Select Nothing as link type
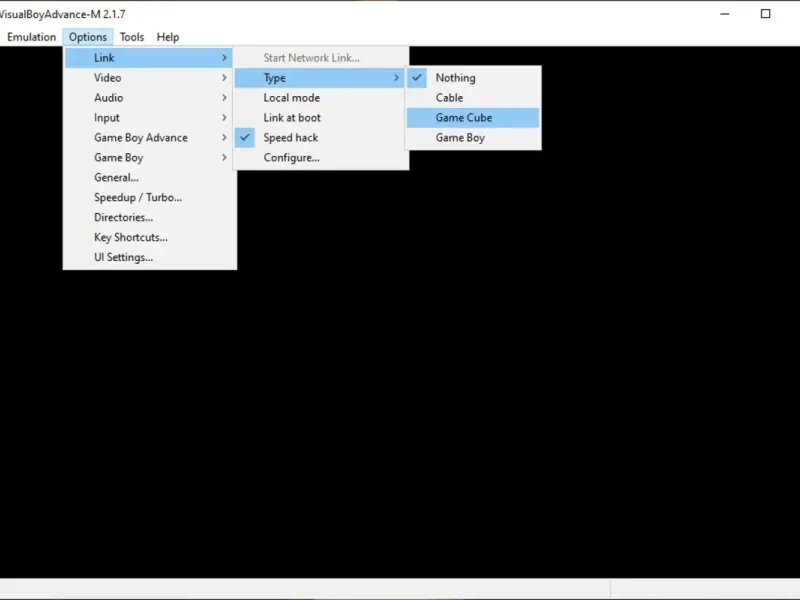 [473, 78]
